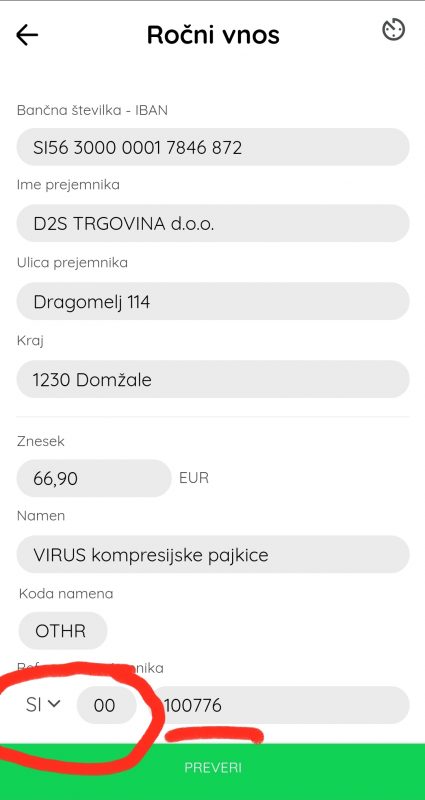Image resolution: width=425 pixels, height=800 pixels.
Task: Click the Ime prejemnika label
Action: pos(68,185)
